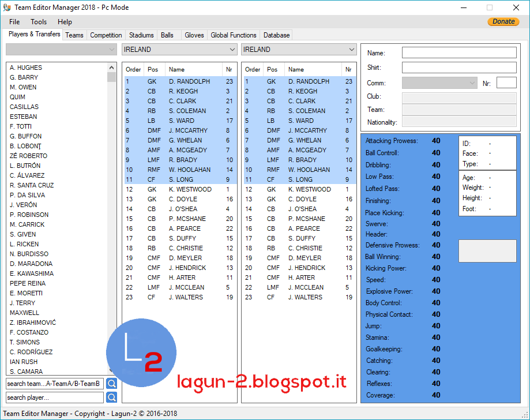Click the Goalkeeping stat value 40
The image size is (530, 420).
tap(436, 349)
